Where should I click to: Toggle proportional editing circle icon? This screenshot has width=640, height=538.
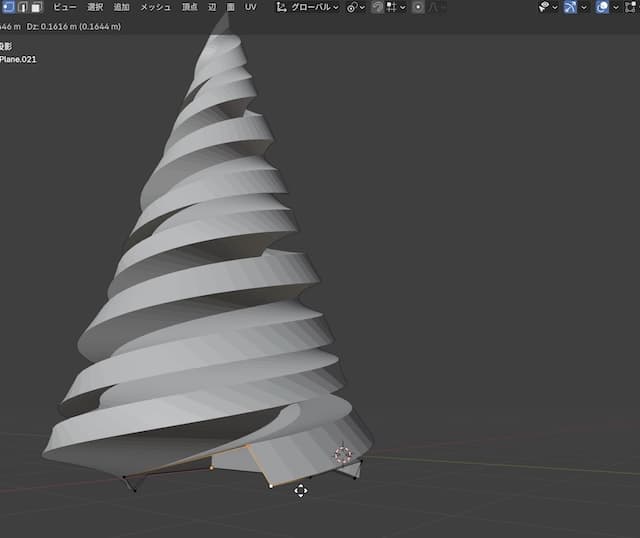pos(418,7)
